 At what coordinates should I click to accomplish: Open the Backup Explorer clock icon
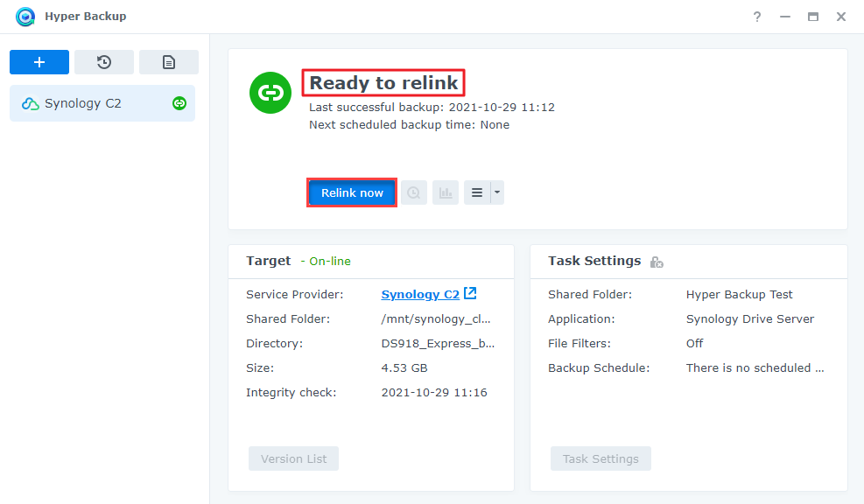[414, 192]
